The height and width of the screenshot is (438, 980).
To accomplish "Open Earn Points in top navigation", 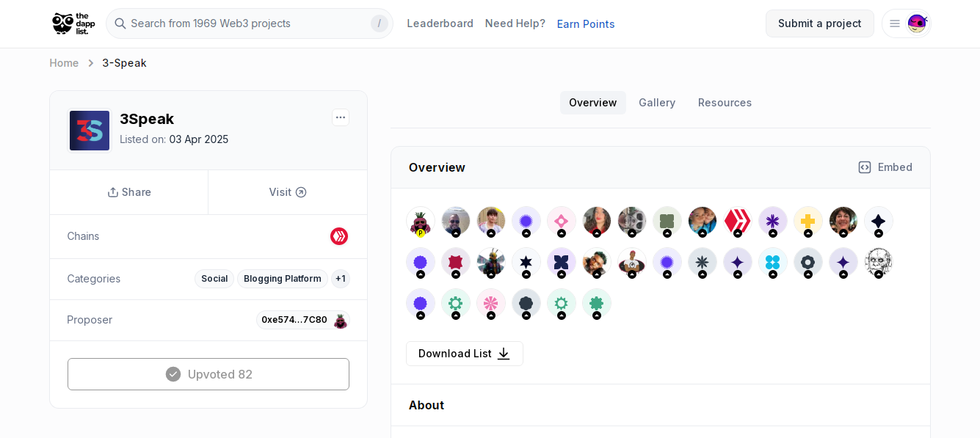I will [x=586, y=23].
